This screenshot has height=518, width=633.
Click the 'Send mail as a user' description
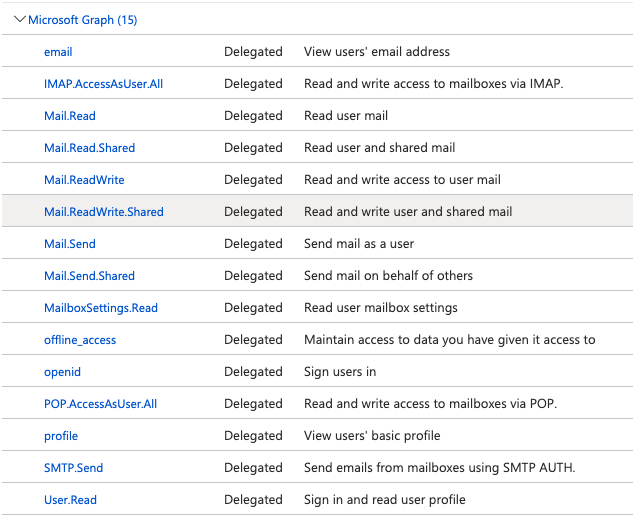coord(358,244)
